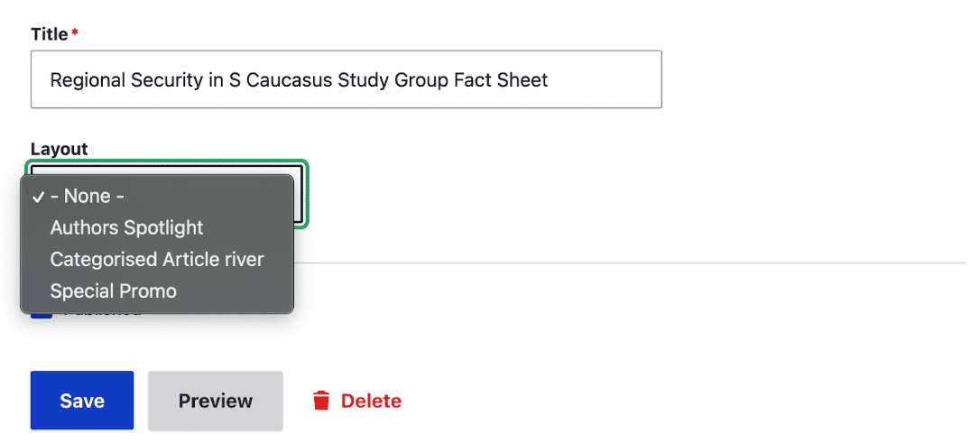This screenshot has width=980, height=443.
Task: Click empty space right of the title text
Action: coord(603,79)
